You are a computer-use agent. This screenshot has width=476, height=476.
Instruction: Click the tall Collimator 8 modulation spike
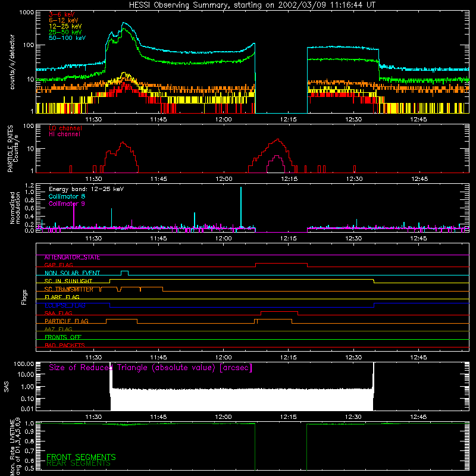point(241,206)
